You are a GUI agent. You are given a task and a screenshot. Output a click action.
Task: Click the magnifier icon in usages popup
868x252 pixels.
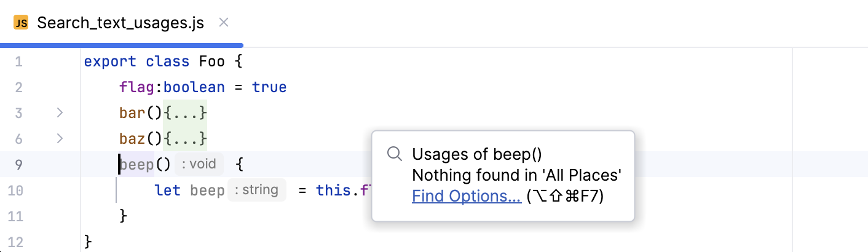[x=394, y=154]
